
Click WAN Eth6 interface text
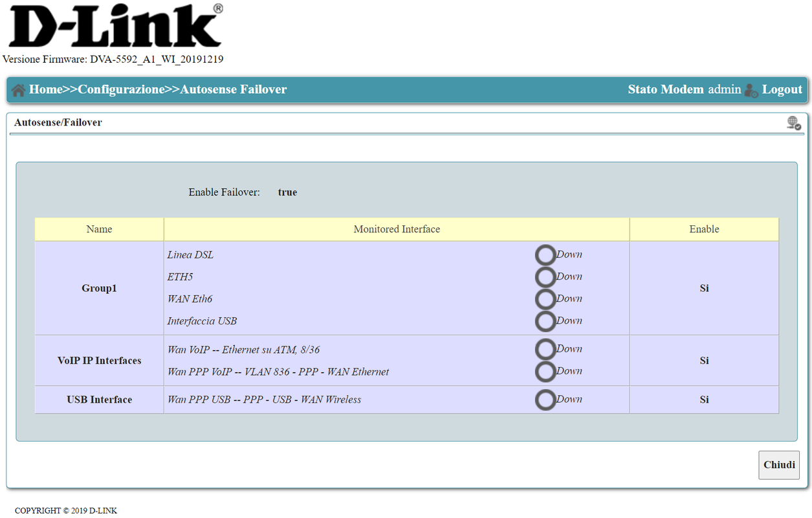point(190,299)
